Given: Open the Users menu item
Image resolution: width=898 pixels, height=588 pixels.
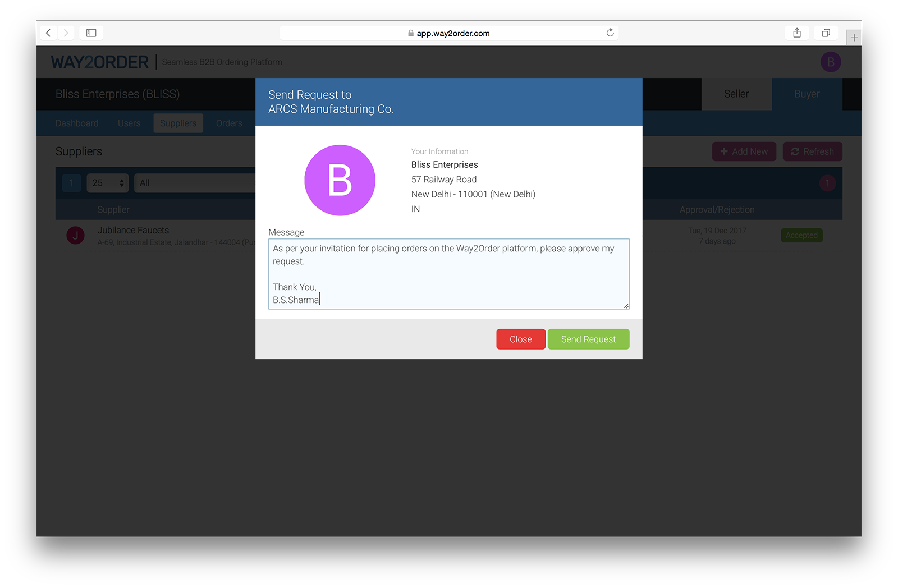Looking at the screenshot, I should click(x=129, y=123).
